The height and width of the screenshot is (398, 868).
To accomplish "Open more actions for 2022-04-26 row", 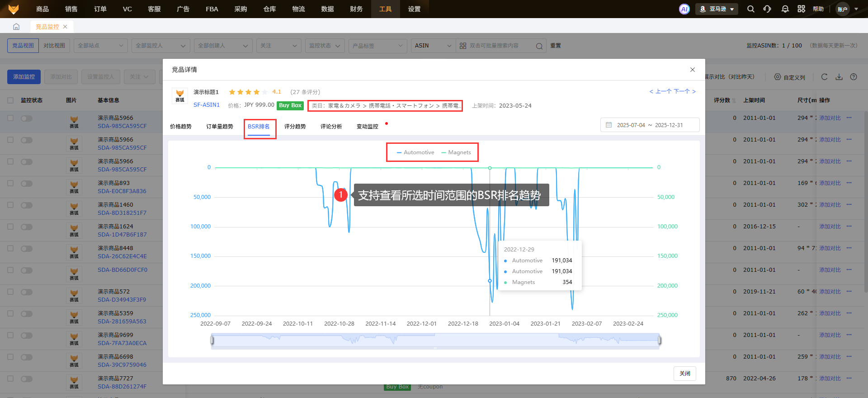I will (849, 378).
